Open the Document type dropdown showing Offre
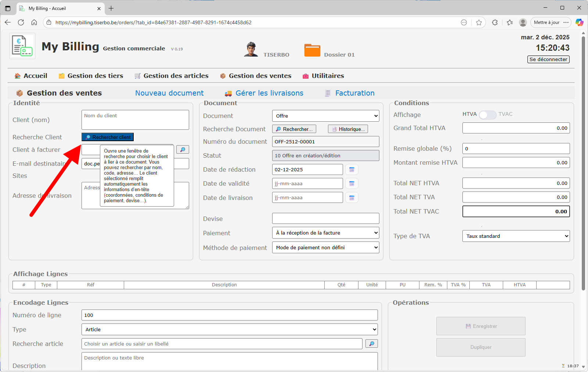Screen dimensions: 588x372 click(x=325, y=116)
